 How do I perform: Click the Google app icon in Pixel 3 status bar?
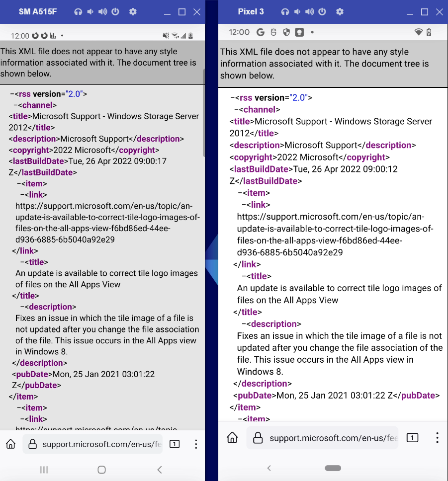pyautogui.click(x=261, y=31)
